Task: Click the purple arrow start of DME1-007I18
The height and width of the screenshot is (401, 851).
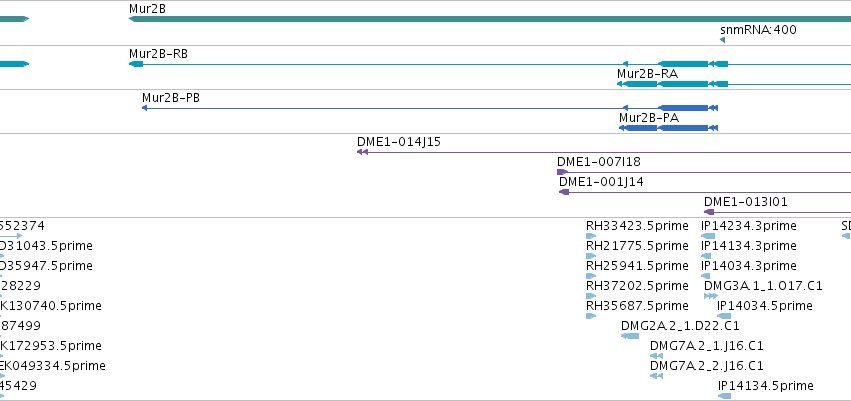Action: pyautogui.click(x=562, y=173)
